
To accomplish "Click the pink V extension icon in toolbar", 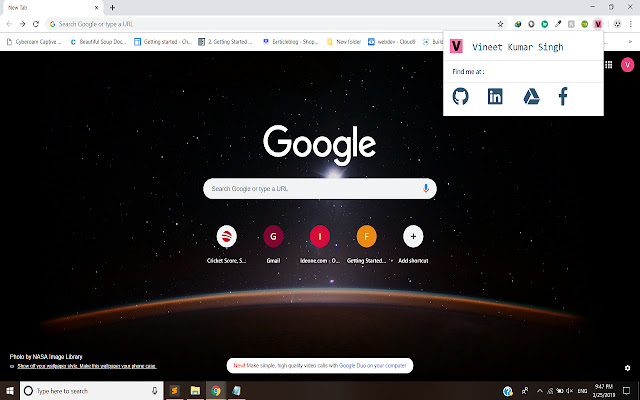I will (x=598, y=24).
